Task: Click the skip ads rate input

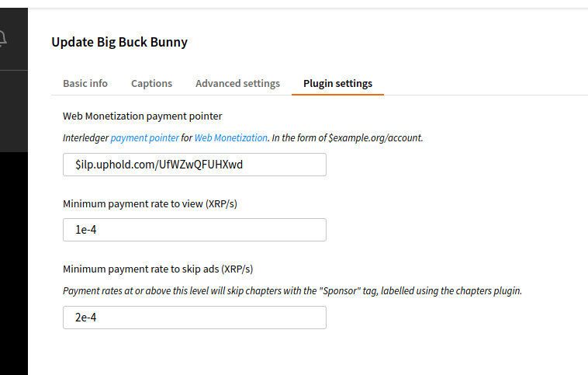Action: pos(194,318)
